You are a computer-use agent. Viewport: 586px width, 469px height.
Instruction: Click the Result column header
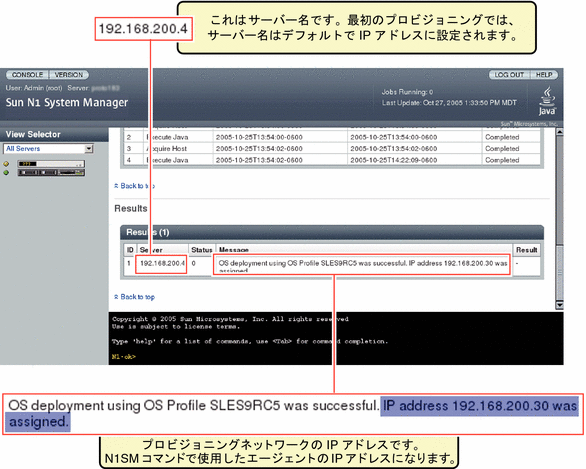click(x=527, y=249)
